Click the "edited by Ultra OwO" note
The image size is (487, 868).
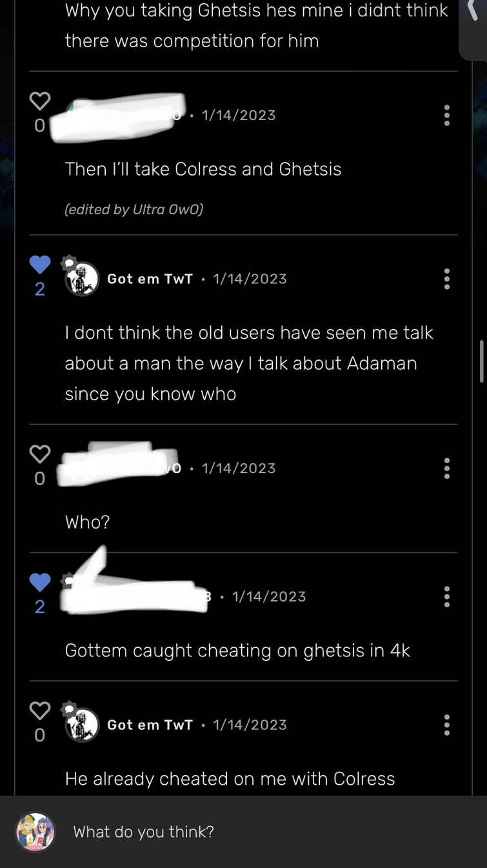134,209
